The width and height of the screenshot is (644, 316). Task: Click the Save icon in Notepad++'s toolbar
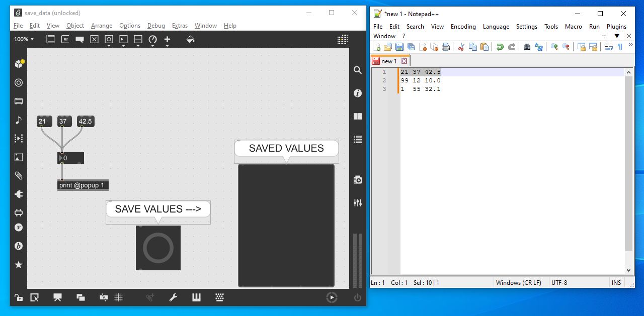pyautogui.click(x=399, y=47)
